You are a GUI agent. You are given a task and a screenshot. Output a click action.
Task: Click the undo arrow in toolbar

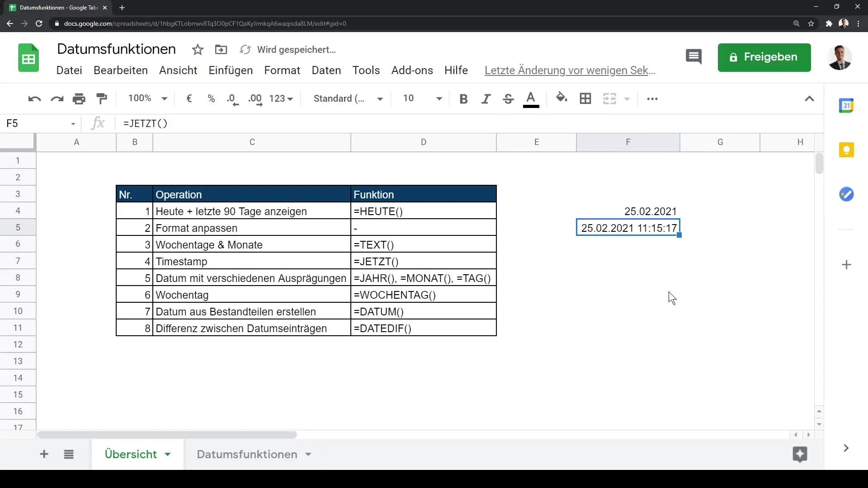[34, 99]
